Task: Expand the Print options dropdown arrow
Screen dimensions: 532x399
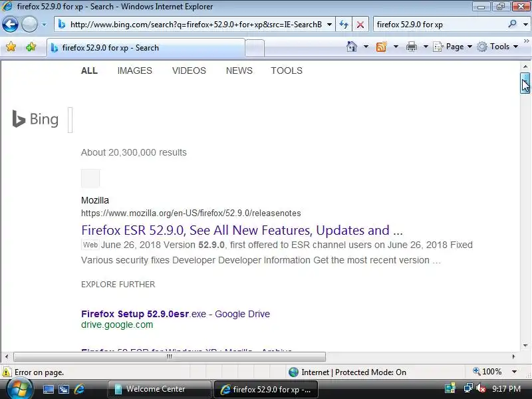Action: [426, 47]
